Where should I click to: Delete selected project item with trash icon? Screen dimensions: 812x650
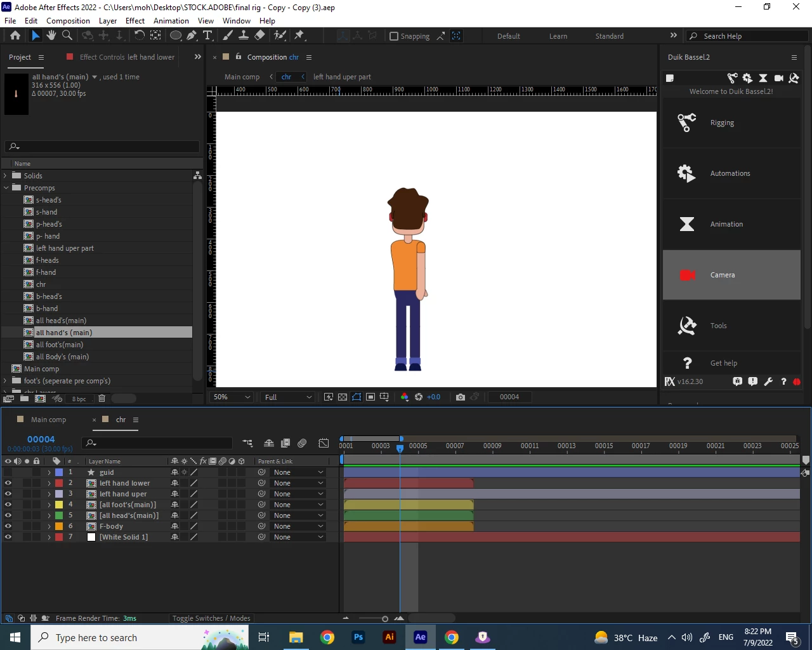click(x=101, y=399)
